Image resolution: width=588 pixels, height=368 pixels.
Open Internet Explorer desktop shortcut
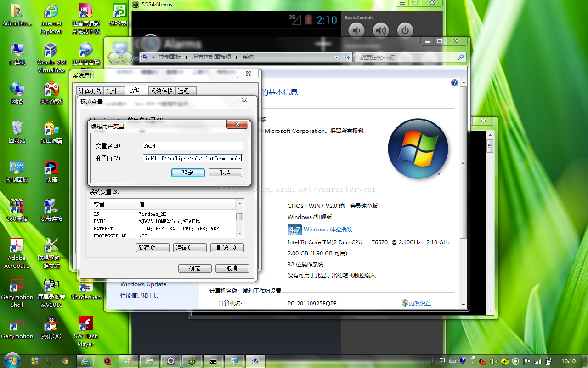click(51, 19)
